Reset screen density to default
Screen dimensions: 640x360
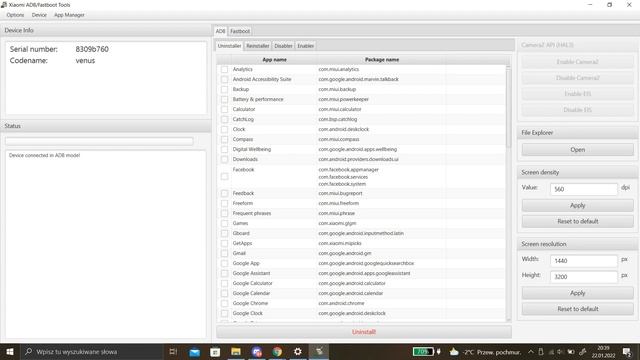[578, 221]
